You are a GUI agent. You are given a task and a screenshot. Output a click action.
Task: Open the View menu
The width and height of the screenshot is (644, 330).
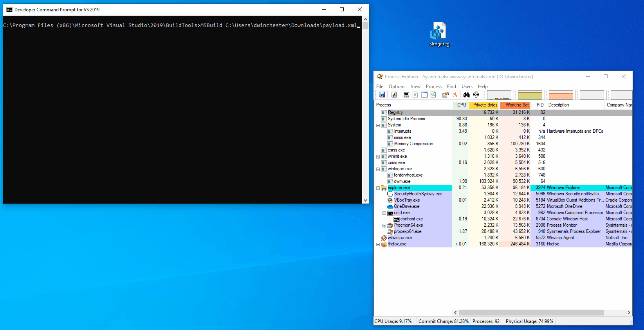pos(415,87)
